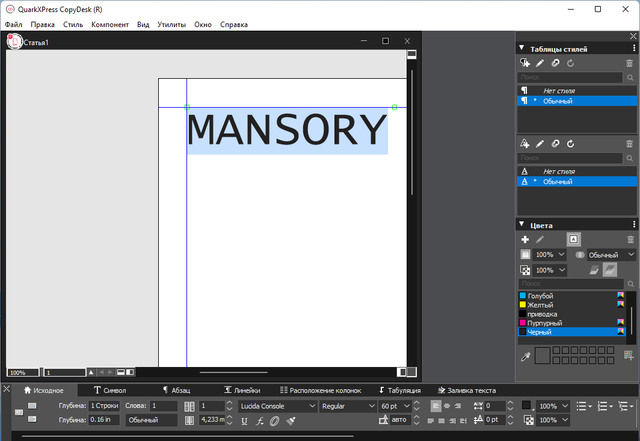The width and height of the screenshot is (640, 441).
Task: Click the eyedropper color picker tool
Action: 525,355
